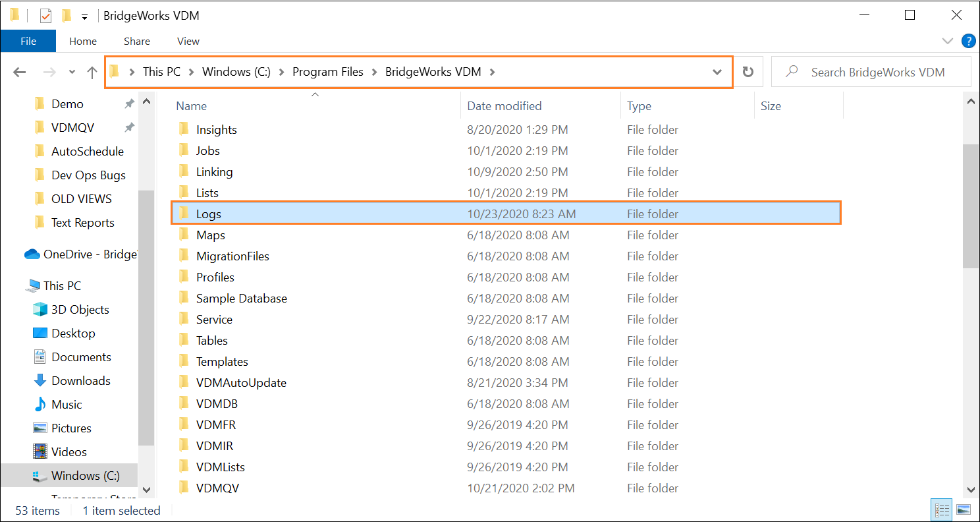Viewport: 980px width, 522px height.
Task: Open the Recent locations dropdown arrow
Action: tap(72, 72)
